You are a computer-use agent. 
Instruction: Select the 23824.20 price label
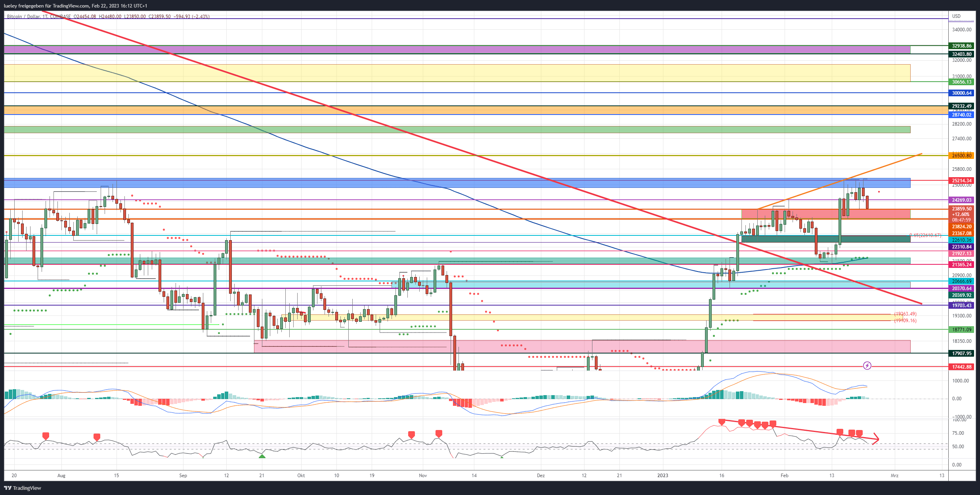pyautogui.click(x=961, y=227)
